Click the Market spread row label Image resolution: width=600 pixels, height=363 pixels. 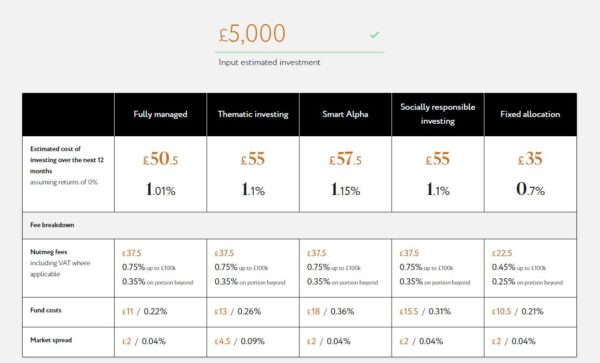[x=51, y=340]
